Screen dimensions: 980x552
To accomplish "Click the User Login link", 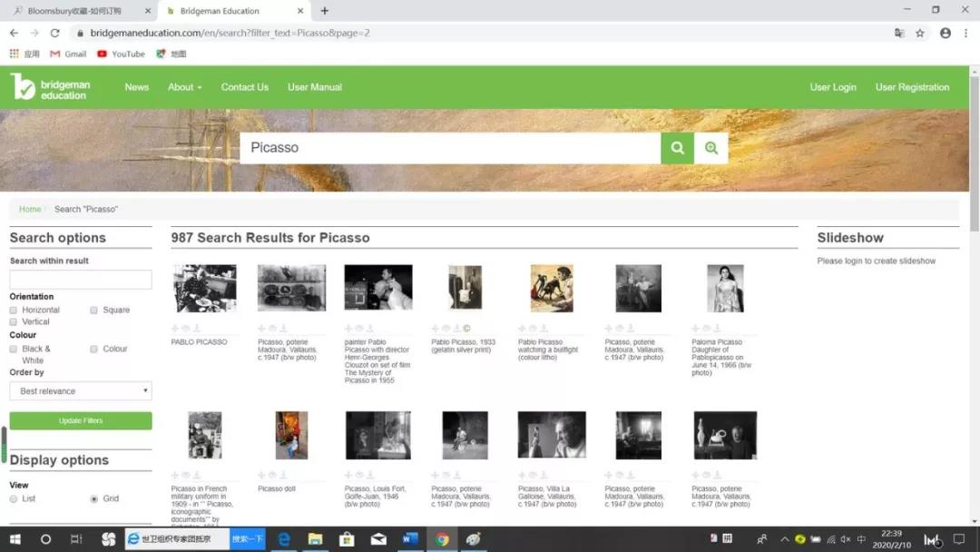I will pos(833,87).
